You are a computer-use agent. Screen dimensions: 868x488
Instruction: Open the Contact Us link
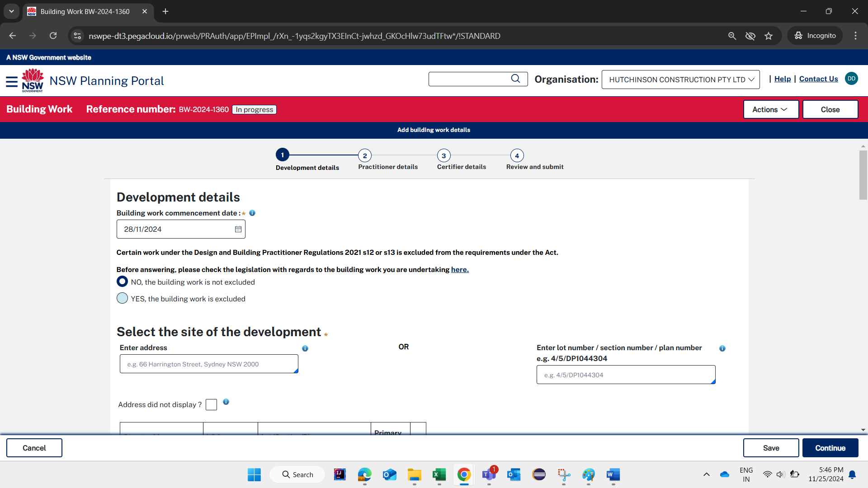818,79
